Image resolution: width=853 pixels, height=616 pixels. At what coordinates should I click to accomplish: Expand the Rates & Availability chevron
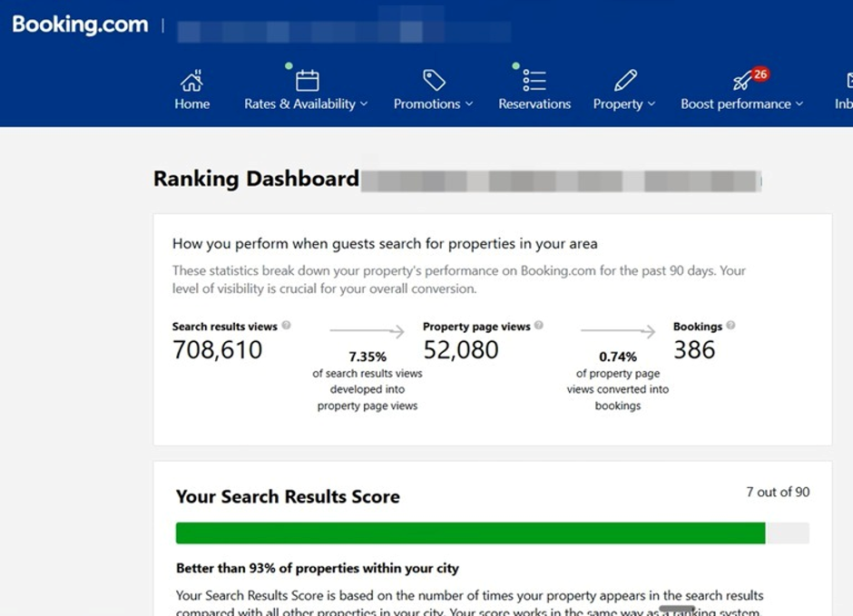tap(364, 103)
